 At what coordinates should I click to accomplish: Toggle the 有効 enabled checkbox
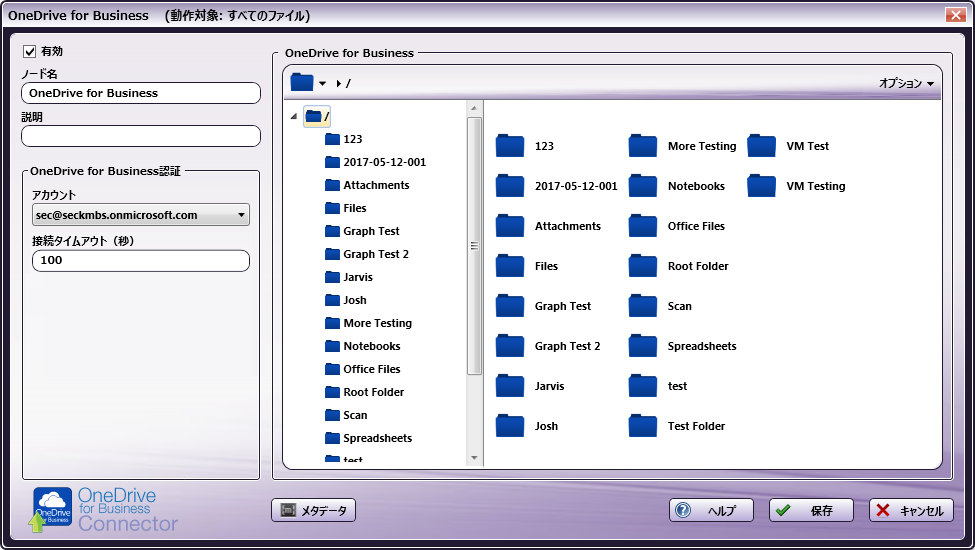click(29, 51)
